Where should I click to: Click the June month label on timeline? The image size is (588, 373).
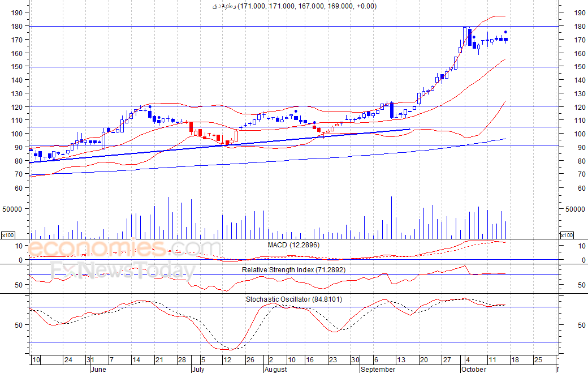click(x=98, y=369)
